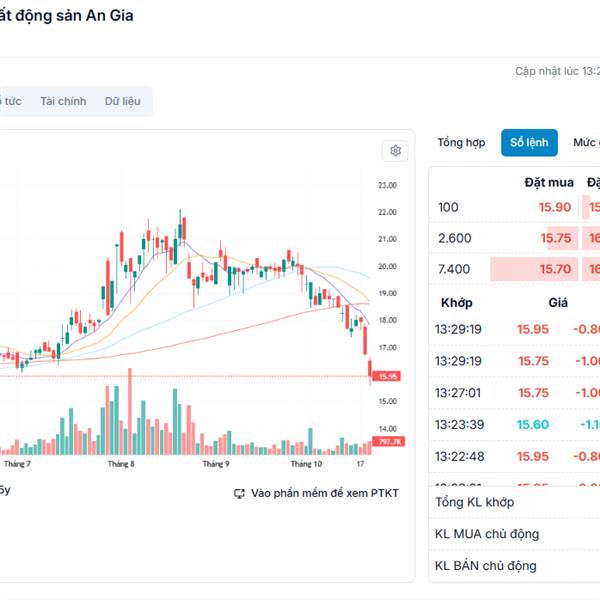Switch to the Dữ liệu tab
600x600 pixels.
[123, 101]
